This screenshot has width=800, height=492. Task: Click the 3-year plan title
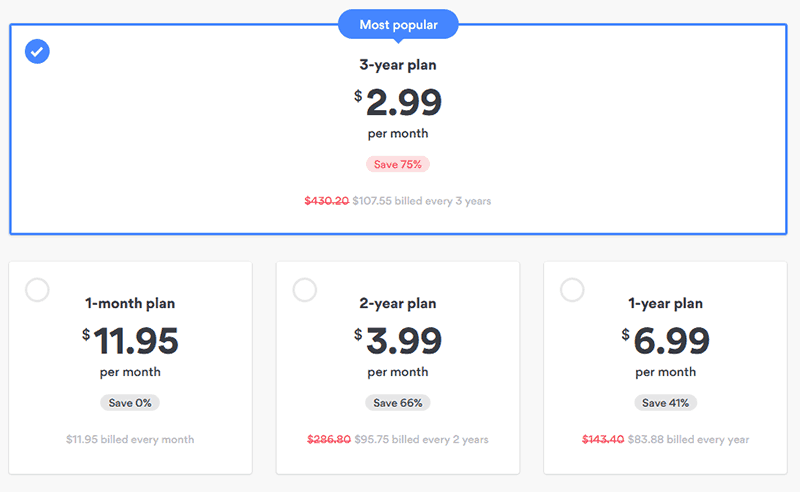398,65
